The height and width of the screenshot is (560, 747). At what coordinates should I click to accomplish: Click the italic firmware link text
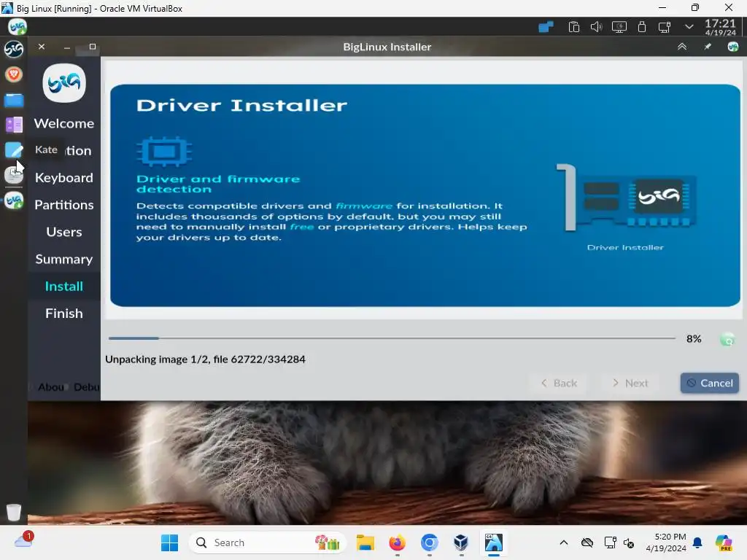[x=364, y=206]
